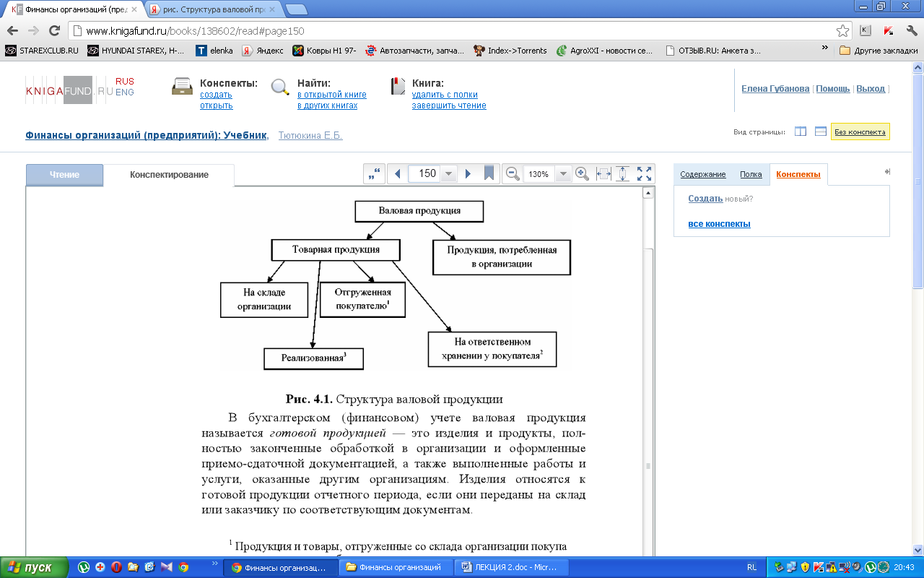Select the side-by-side page view icon
The image size is (924, 578).
click(x=801, y=131)
